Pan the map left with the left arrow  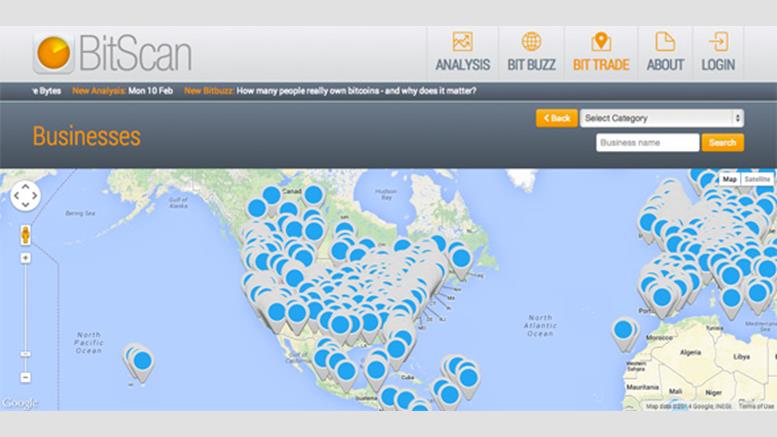(x=16, y=196)
